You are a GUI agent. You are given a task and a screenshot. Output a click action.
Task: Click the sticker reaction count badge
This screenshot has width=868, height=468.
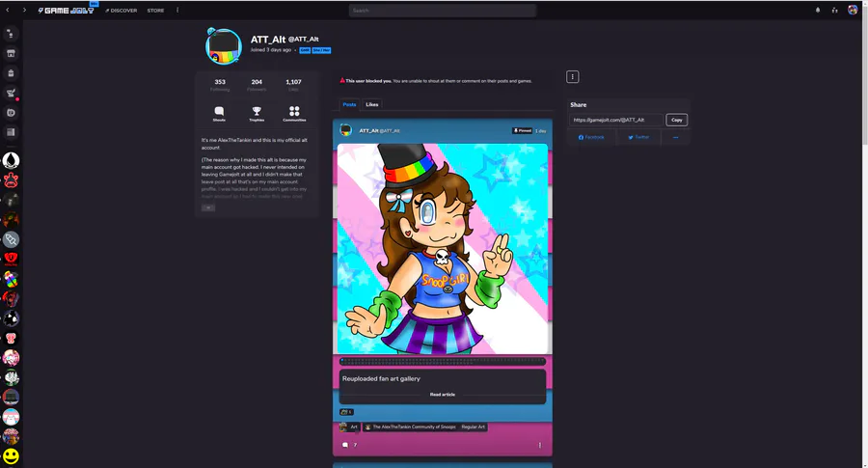click(346, 412)
